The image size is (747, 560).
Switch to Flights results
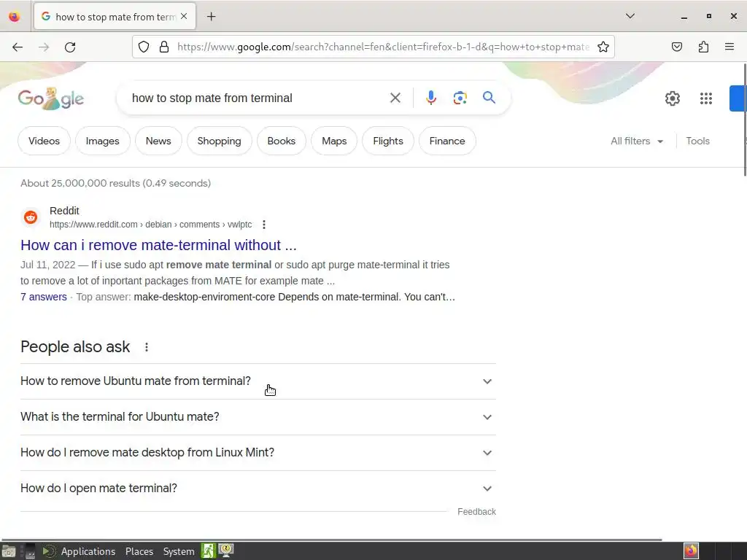tap(388, 141)
